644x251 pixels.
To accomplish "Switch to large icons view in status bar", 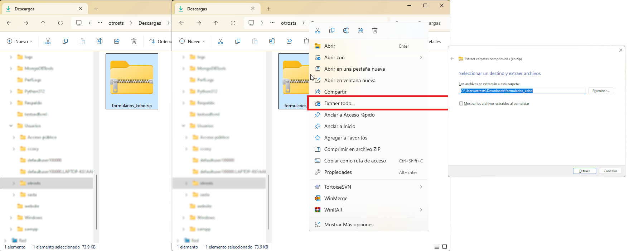I will [x=445, y=247].
